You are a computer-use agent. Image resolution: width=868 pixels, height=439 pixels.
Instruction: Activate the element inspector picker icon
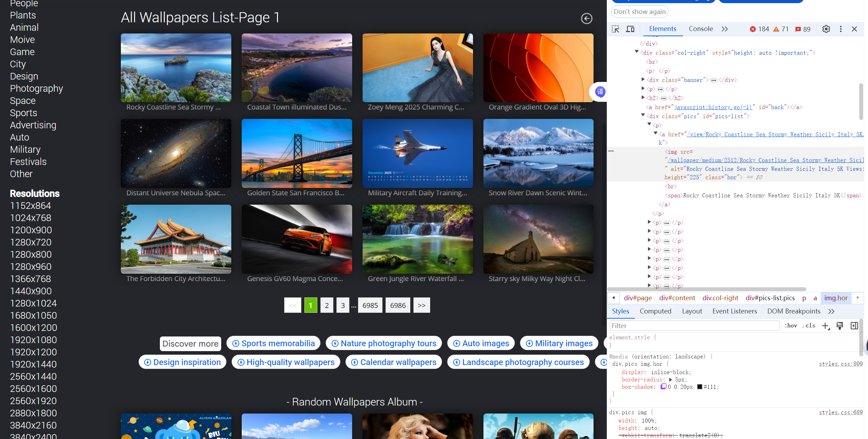pos(615,29)
